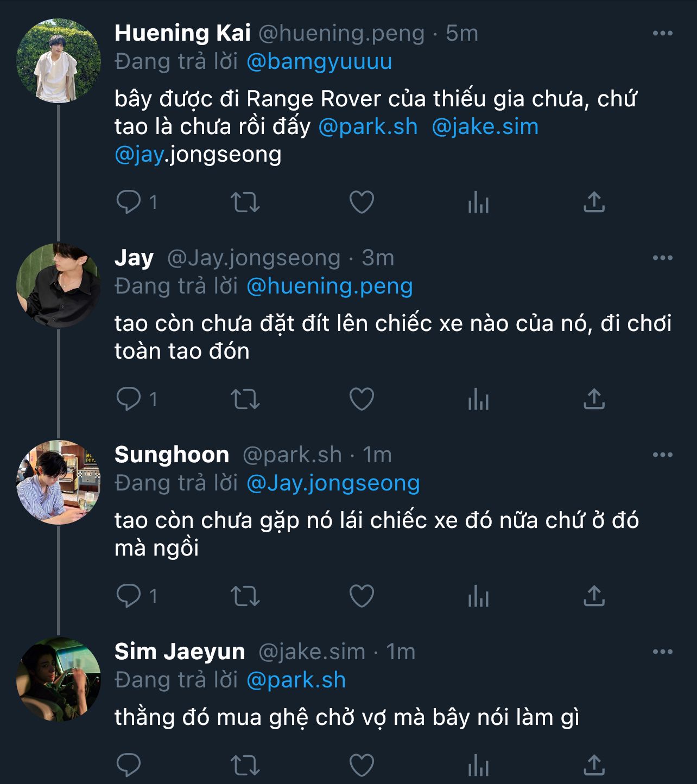Like Jay's reply tweet
This screenshot has width=697, height=784.
362,400
